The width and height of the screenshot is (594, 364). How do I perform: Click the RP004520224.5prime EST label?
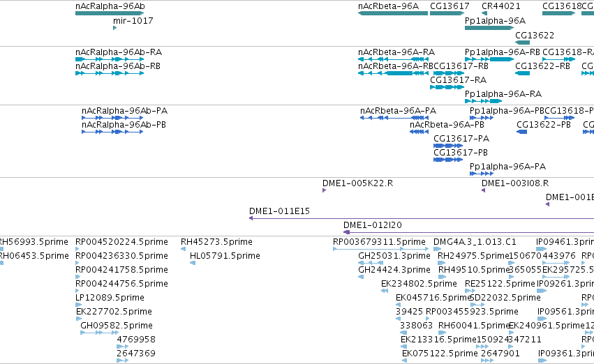[x=121, y=242]
